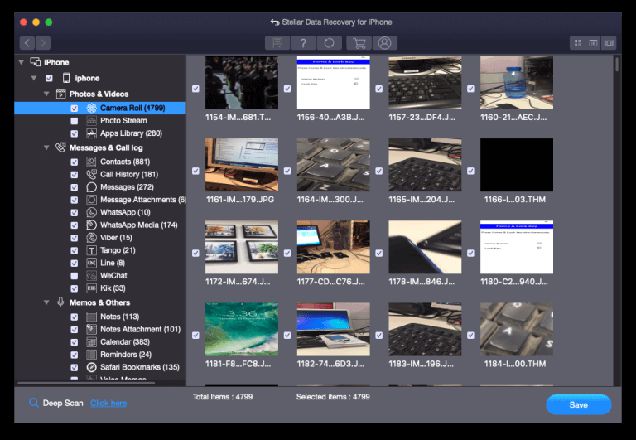Switch to column view layout
Screen dimensions: 636x440
click(611, 43)
